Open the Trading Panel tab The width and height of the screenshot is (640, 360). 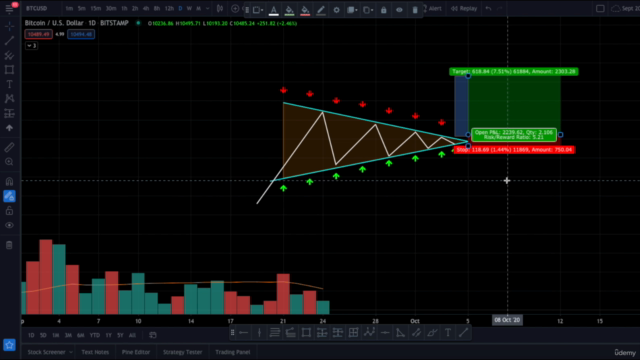click(233, 352)
